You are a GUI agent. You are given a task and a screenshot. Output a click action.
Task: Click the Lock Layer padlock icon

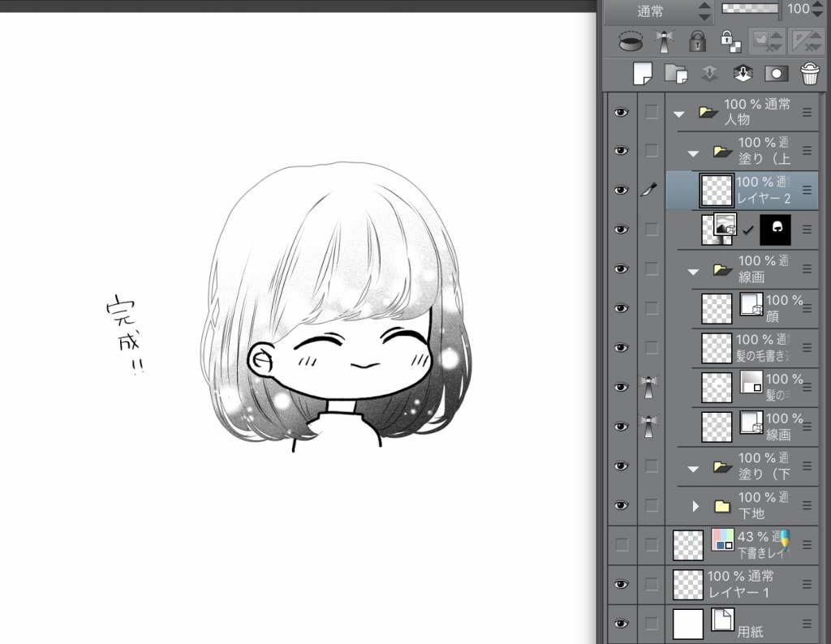697,41
